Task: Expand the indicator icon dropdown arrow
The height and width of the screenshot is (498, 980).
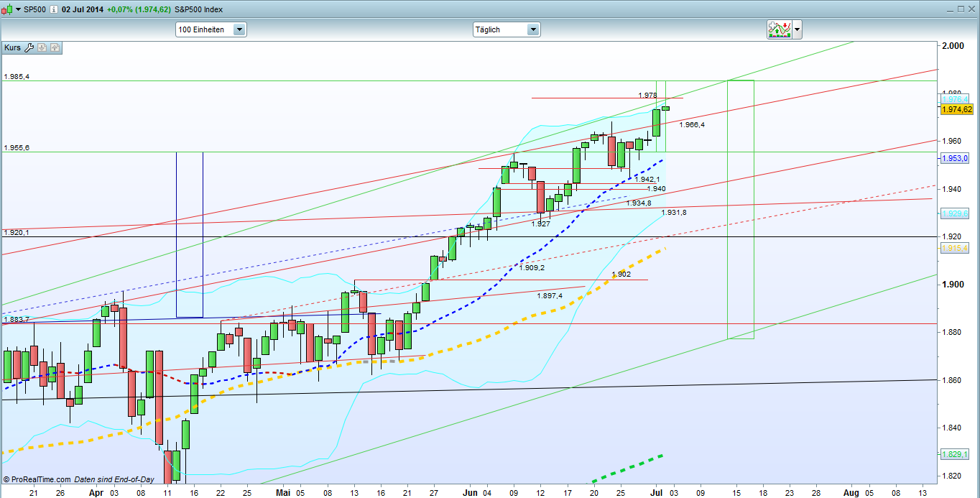Action: click(x=797, y=29)
